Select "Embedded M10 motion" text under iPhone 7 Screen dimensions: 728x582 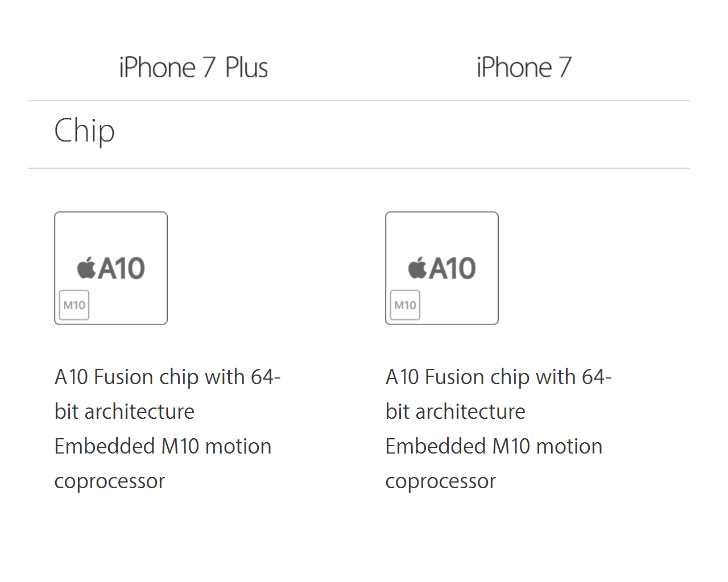(494, 447)
